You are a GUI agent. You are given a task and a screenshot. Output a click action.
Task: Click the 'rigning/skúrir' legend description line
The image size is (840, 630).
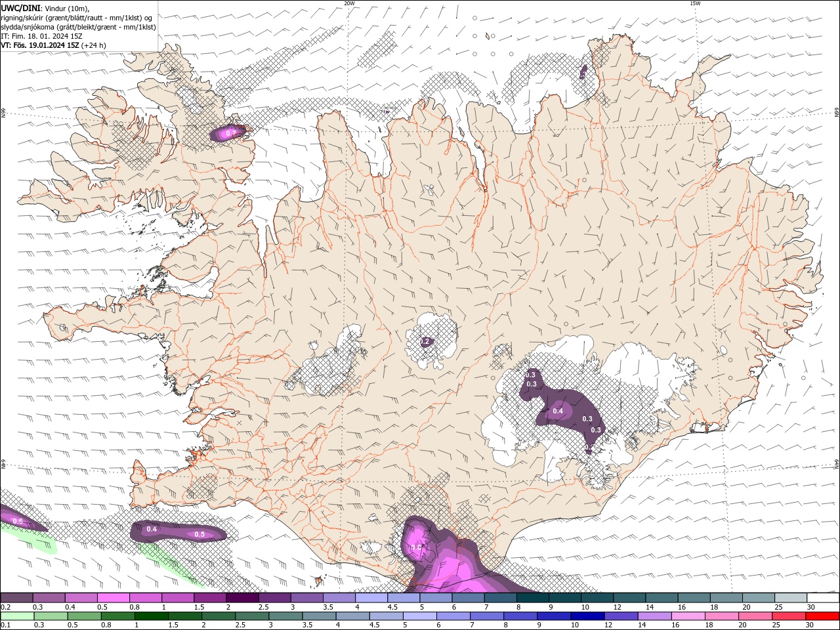(76, 18)
